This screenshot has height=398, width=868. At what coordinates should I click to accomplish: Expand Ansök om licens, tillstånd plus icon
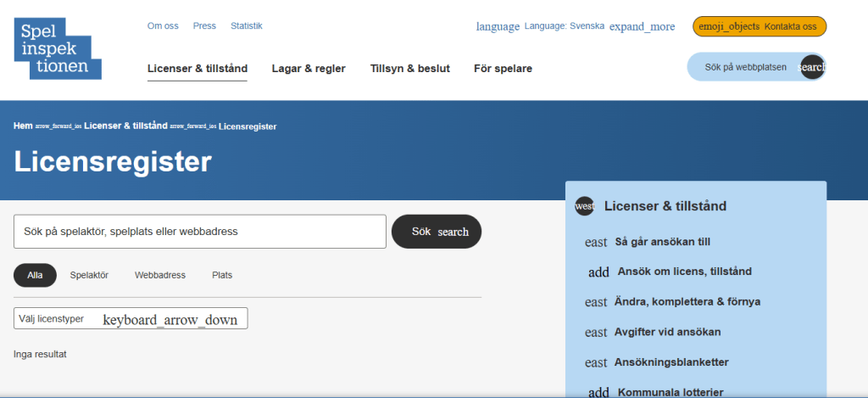[x=598, y=272]
